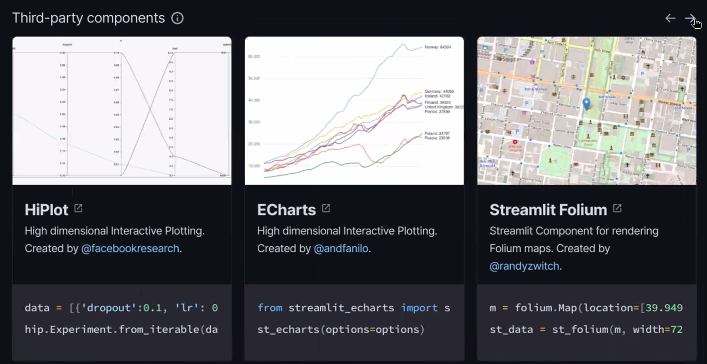This screenshot has height=364, width=707.
Task: Click the hip.Experiment.from_iterable code line
Action: 121,330
